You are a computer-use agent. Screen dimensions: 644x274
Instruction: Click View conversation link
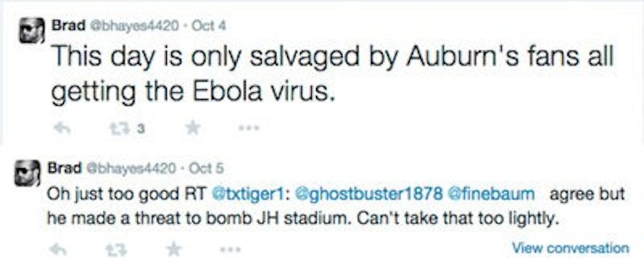[x=569, y=248]
